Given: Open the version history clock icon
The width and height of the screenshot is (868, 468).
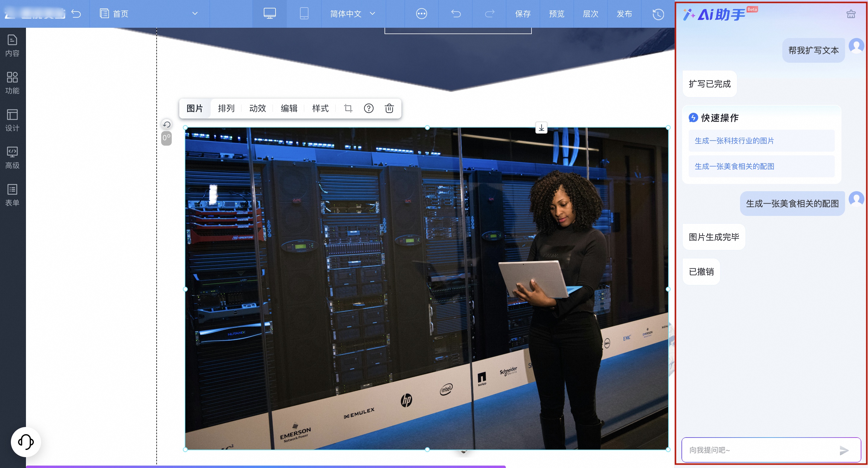Looking at the screenshot, I should [658, 14].
